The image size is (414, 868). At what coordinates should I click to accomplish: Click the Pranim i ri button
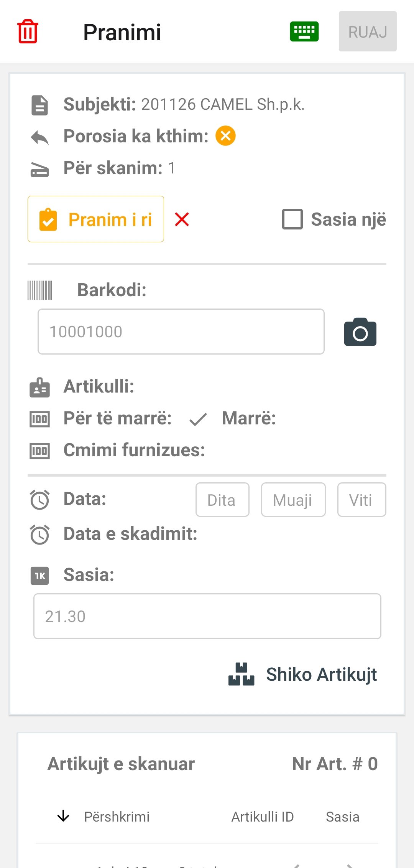[x=96, y=219]
